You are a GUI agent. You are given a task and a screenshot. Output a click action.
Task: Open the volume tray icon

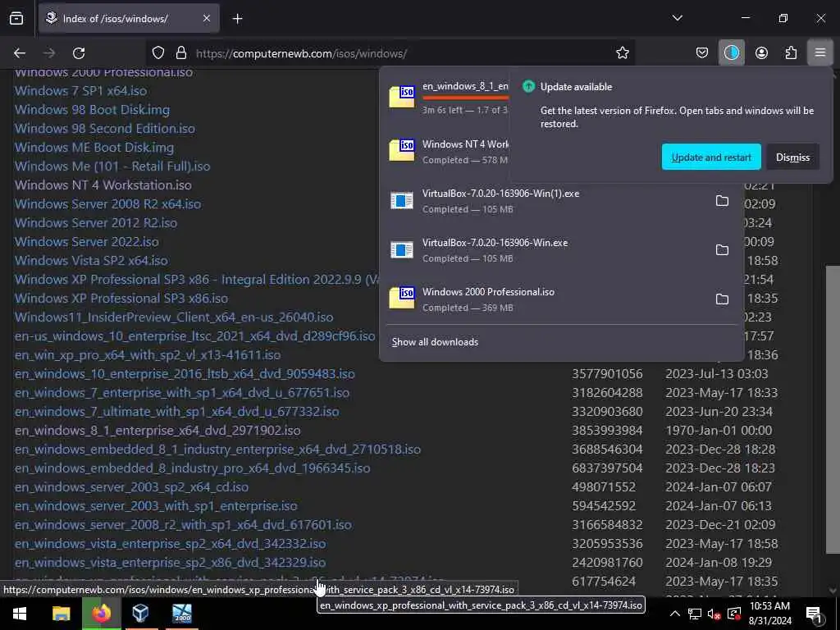[x=714, y=614]
